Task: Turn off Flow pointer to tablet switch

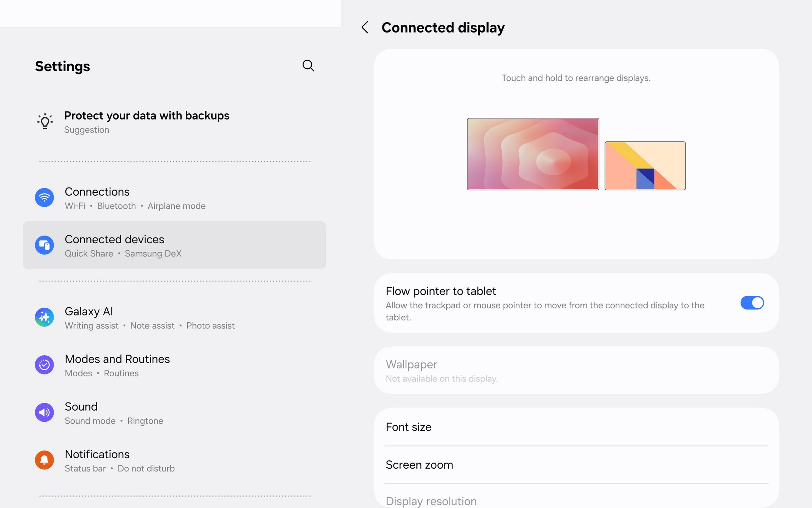Action: point(752,303)
